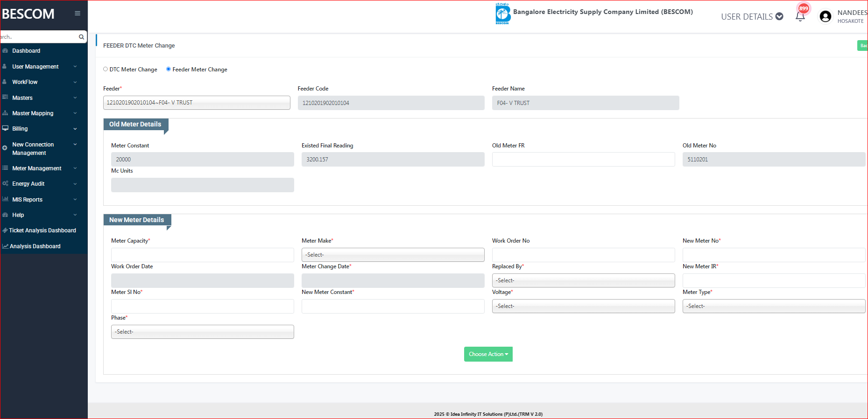Click the Billing monitor icon in sidebar
868x419 pixels.
click(5, 128)
